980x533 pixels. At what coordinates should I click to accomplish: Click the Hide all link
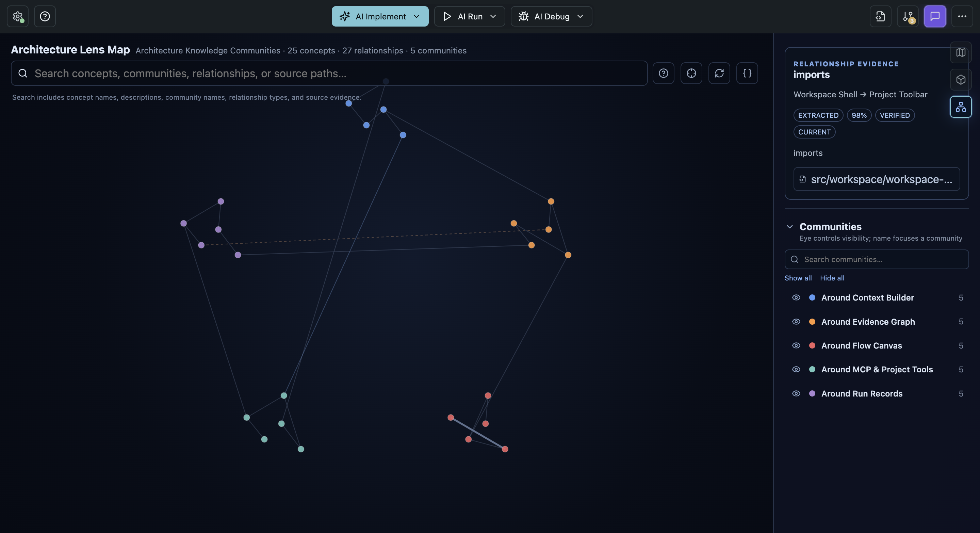pyautogui.click(x=832, y=278)
